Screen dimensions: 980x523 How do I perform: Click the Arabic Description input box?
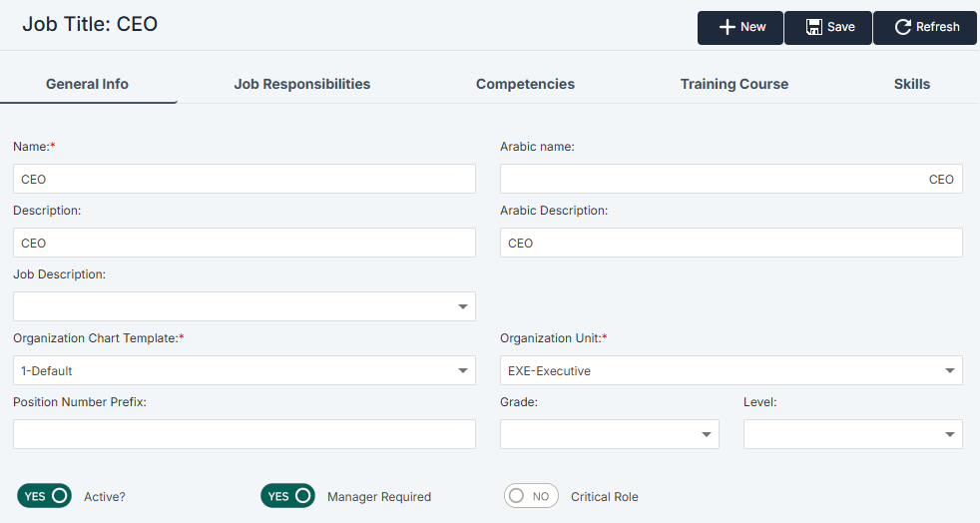coord(731,243)
